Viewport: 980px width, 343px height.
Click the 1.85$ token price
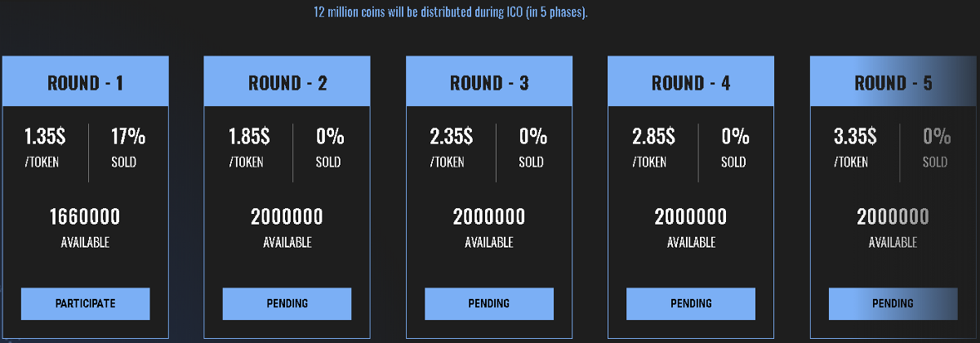tap(248, 136)
